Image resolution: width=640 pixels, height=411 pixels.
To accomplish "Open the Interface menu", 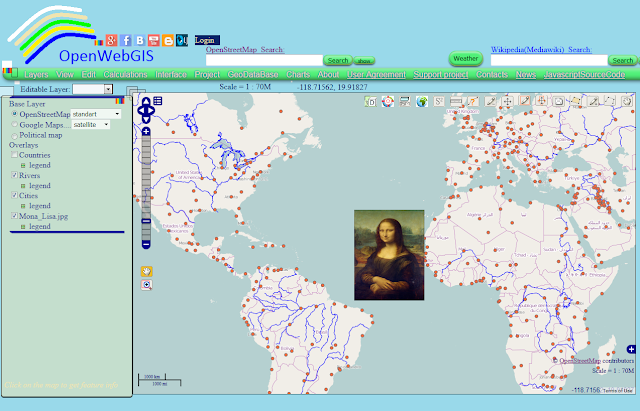I will [x=171, y=74].
